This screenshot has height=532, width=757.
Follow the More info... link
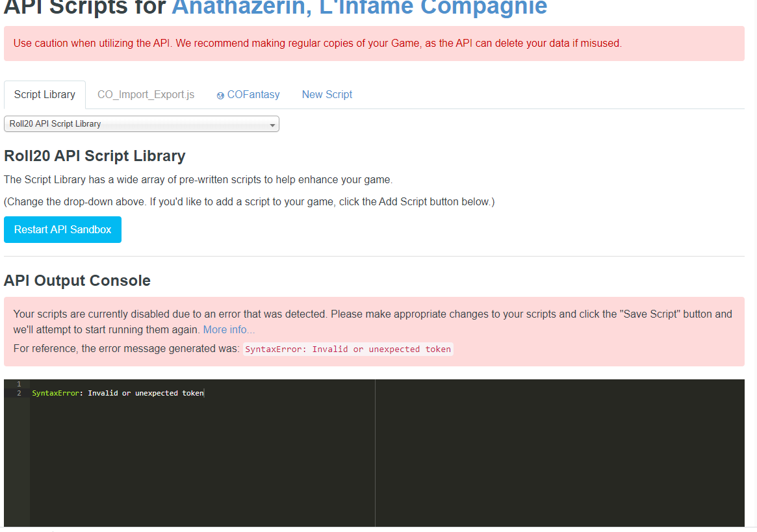click(x=229, y=330)
